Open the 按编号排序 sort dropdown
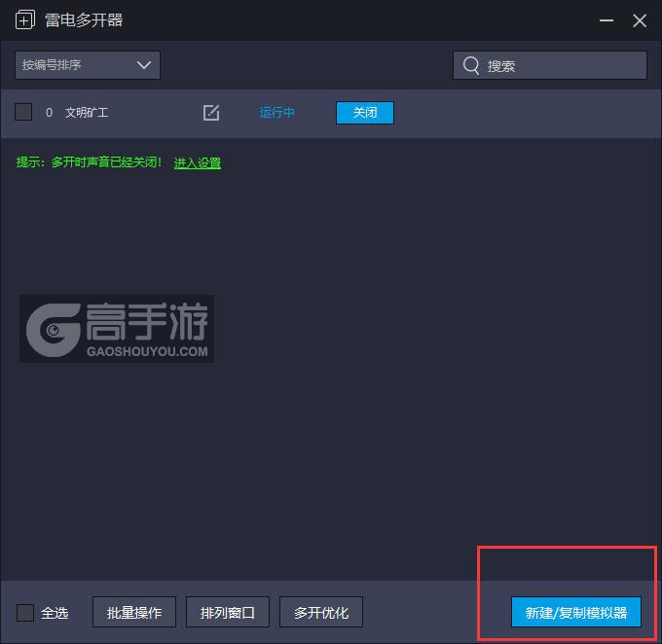The height and width of the screenshot is (644, 662). (88, 65)
